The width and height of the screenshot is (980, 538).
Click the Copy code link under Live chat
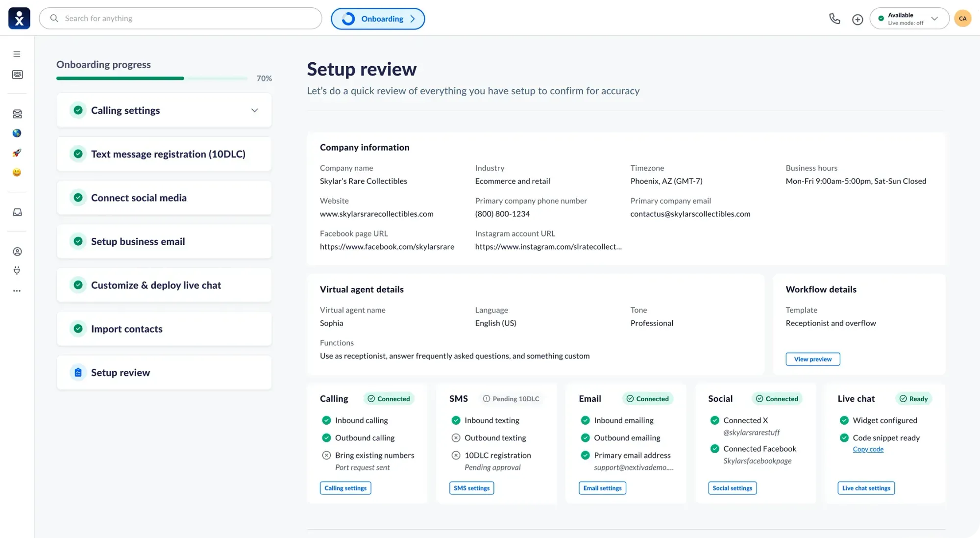tap(868, 449)
